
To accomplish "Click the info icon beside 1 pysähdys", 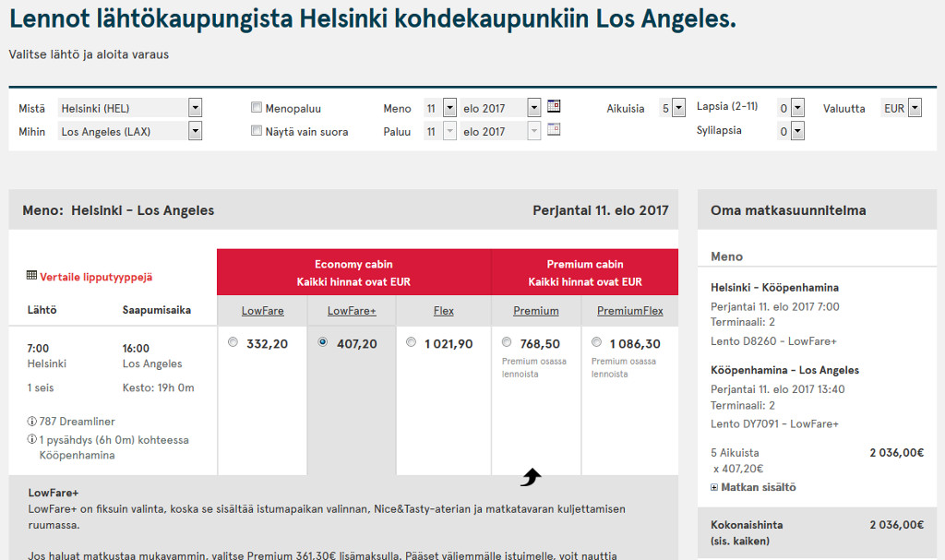I will (32, 440).
